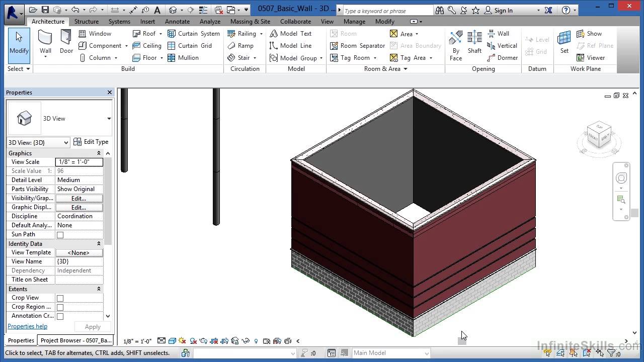The image size is (644, 362).
Task: Toggle Sun Path icon in view control bar
Action: click(182, 341)
